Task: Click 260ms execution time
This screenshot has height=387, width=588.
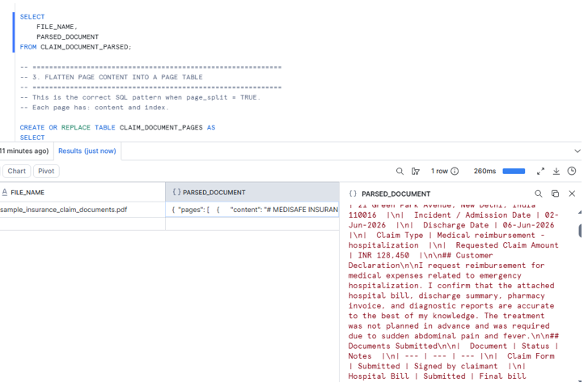Action: (x=484, y=171)
